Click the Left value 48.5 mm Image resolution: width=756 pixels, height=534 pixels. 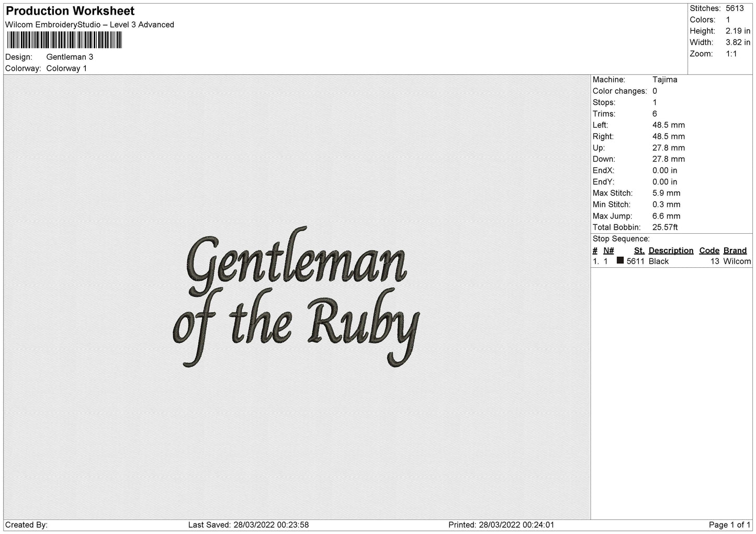(x=668, y=125)
